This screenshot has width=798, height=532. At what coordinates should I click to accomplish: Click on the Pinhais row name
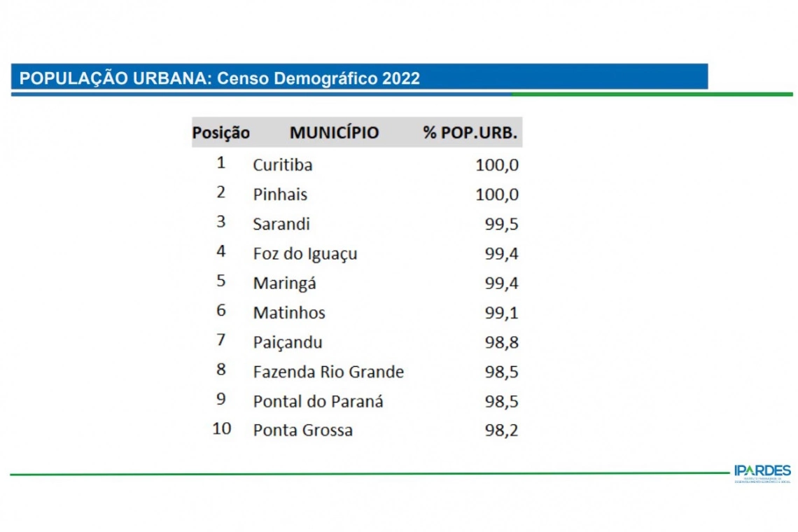280,195
